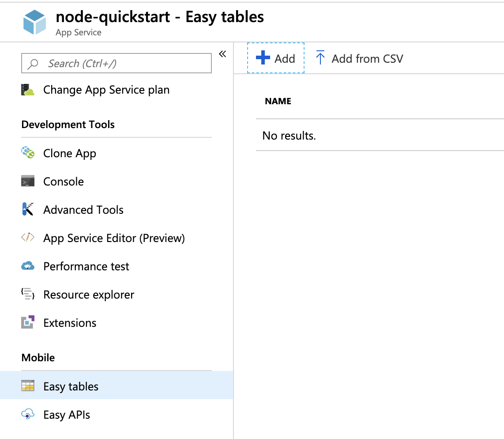504x439 pixels.
Task: Start a Performance test
Action: click(x=86, y=266)
